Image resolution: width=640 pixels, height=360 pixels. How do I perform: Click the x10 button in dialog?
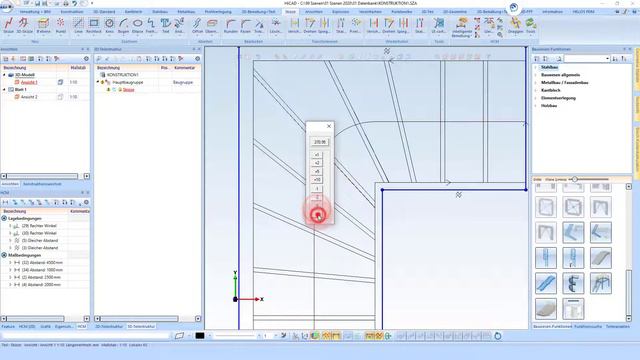coord(317,180)
